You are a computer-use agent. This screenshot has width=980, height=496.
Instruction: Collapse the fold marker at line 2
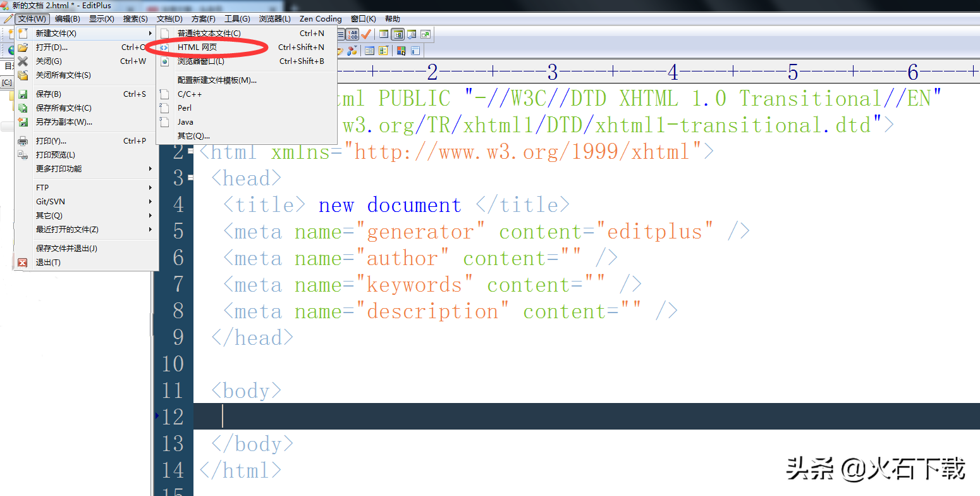[x=190, y=151]
